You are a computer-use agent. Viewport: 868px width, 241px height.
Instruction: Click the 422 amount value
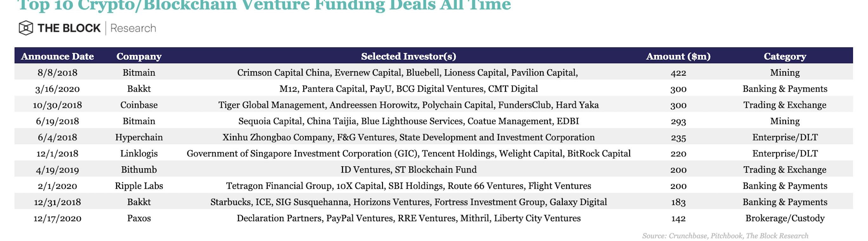click(678, 72)
